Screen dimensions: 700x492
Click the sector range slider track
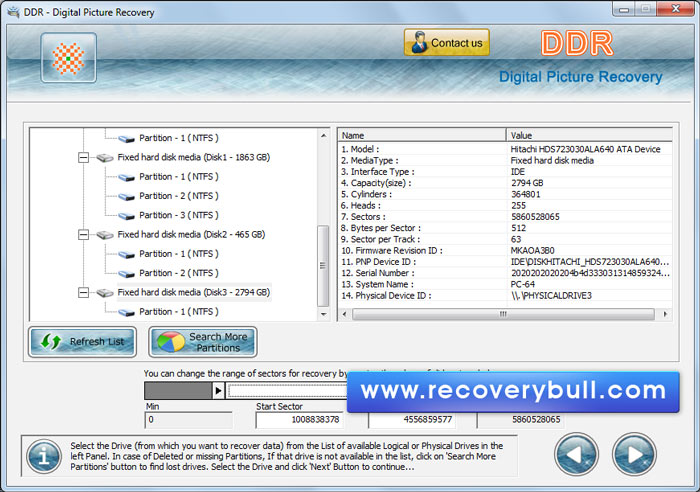pos(287,391)
